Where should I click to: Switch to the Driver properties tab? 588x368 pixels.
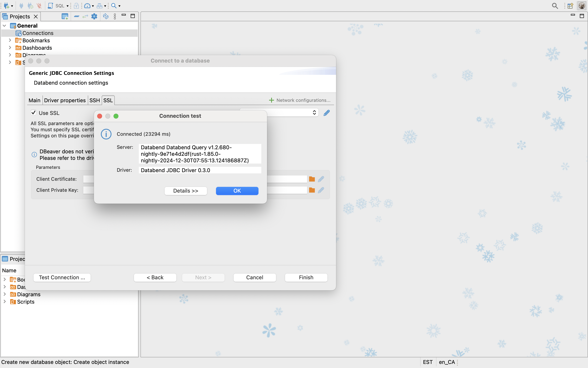[65, 100]
